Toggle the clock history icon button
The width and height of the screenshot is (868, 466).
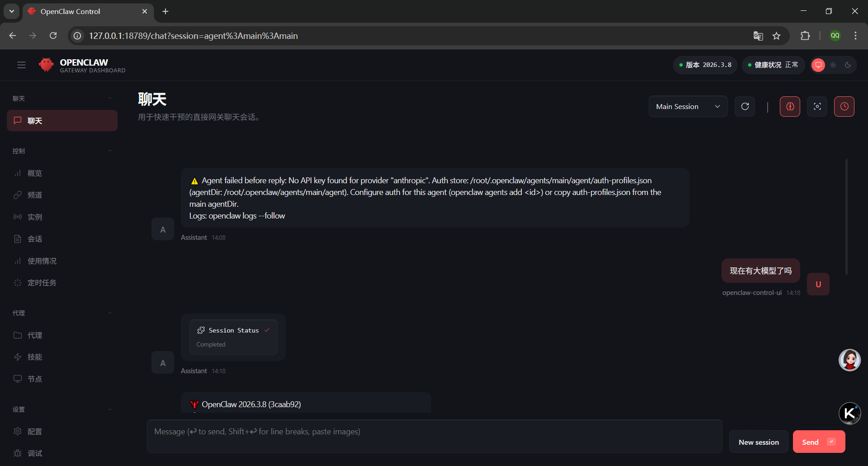844,106
